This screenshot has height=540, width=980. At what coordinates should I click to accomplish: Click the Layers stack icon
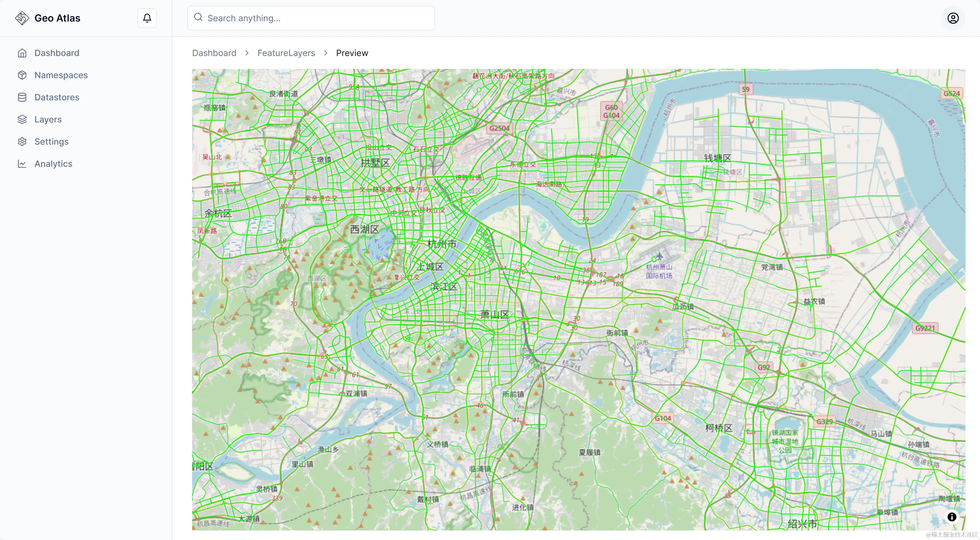(22, 120)
